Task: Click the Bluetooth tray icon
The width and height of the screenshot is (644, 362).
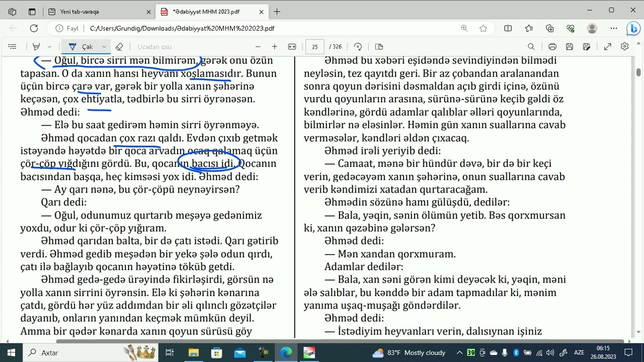Action: tap(516, 352)
